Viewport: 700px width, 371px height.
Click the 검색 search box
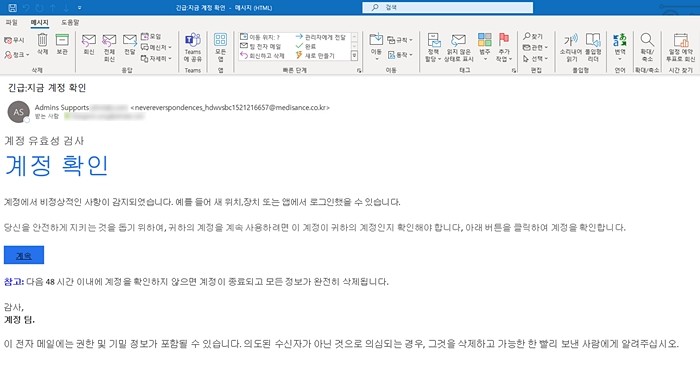click(447, 8)
